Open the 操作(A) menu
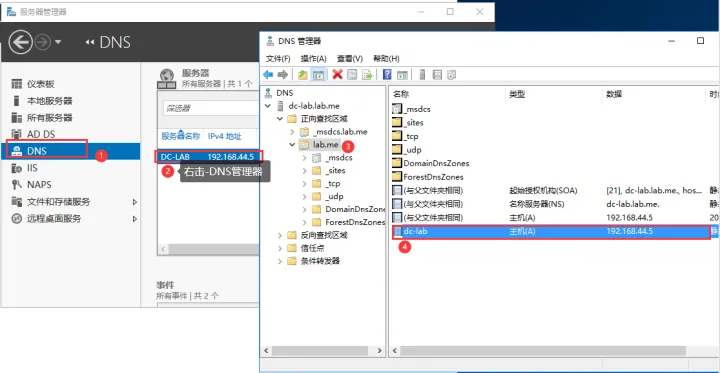This screenshot has height=373, width=720. (314, 59)
